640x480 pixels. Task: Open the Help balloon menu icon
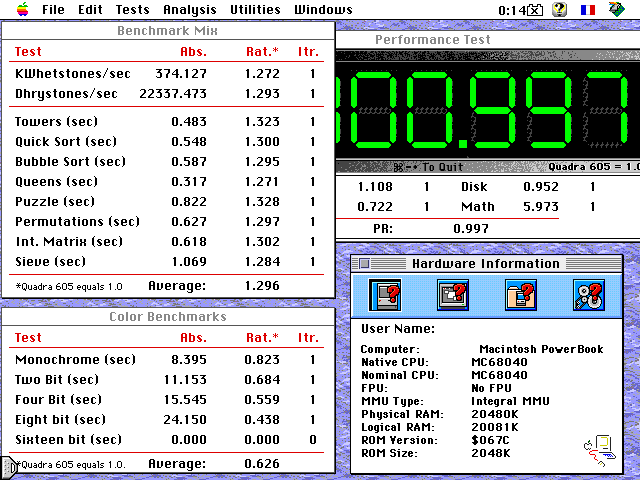(560, 9)
